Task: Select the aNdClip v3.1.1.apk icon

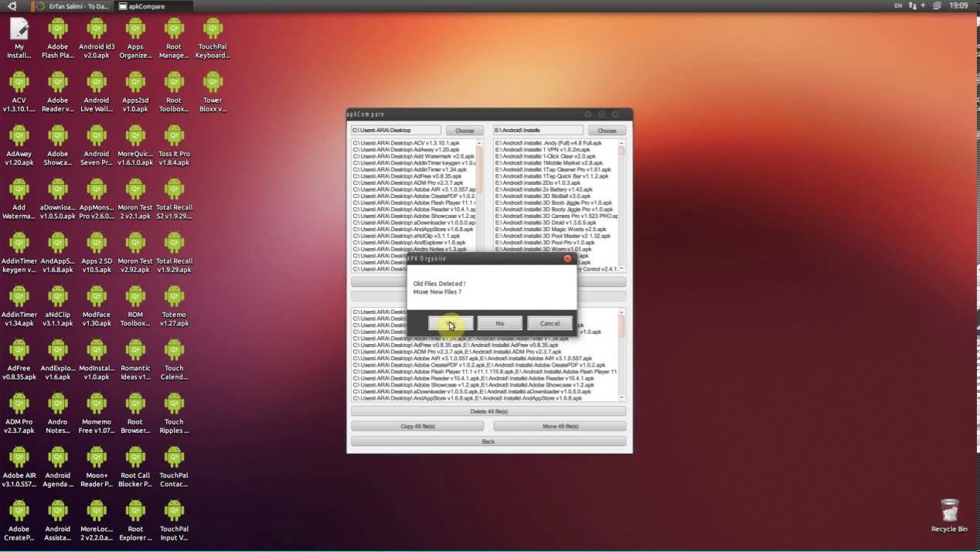Action: point(58,307)
